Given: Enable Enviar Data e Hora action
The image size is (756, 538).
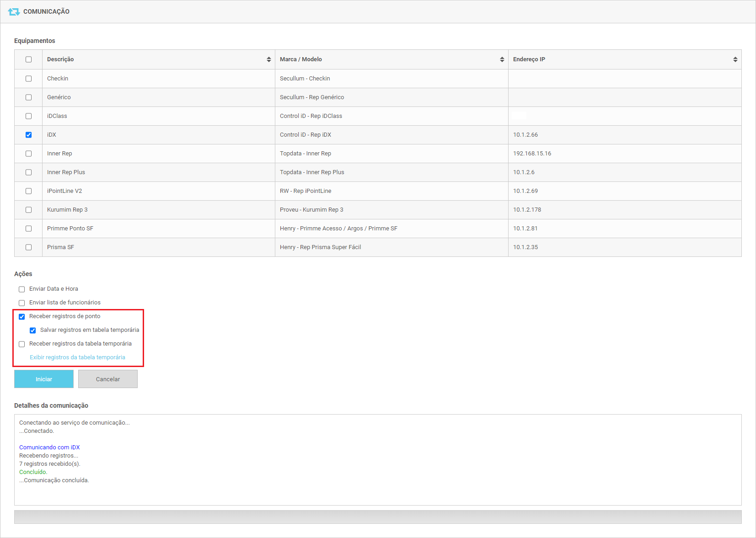Looking at the screenshot, I should pyautogui.click(x=21, y=289).
